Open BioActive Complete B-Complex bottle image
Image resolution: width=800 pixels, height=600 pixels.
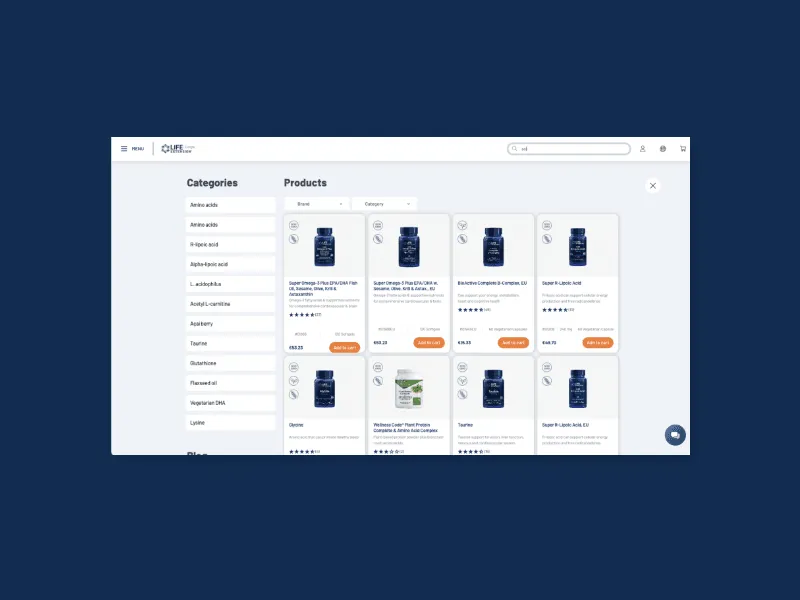click(493, 247)
